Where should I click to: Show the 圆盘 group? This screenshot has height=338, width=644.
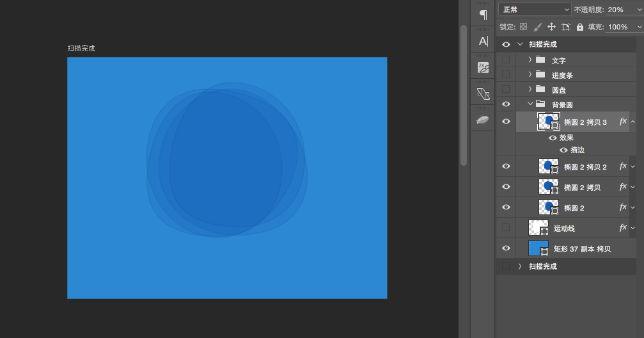[x=506, y=89]
